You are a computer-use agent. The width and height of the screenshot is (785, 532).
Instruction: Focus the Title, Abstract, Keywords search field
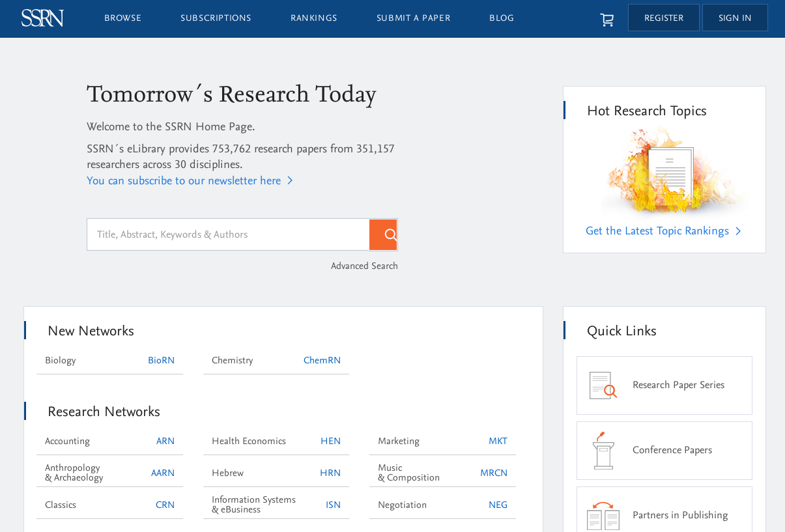(x=228, y=234)
